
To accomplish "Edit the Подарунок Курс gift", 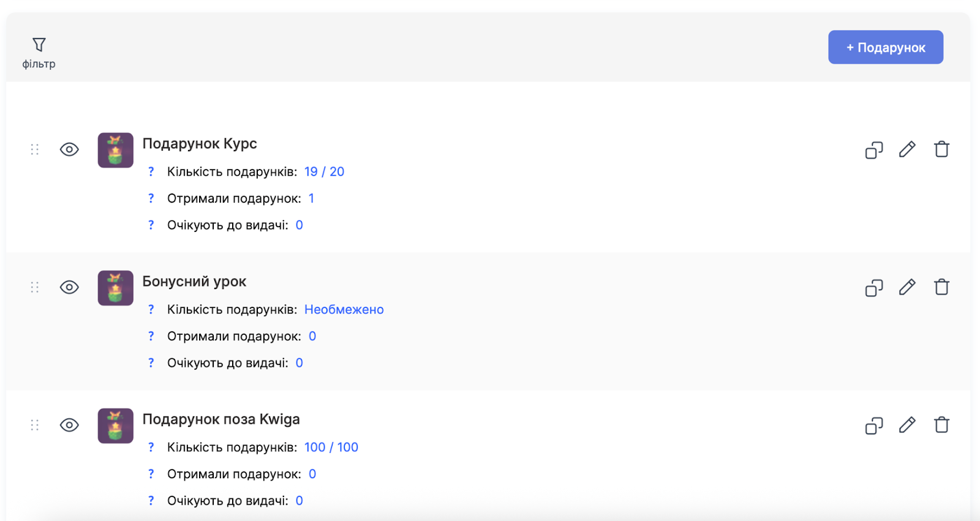I will [x=907, y=149].
